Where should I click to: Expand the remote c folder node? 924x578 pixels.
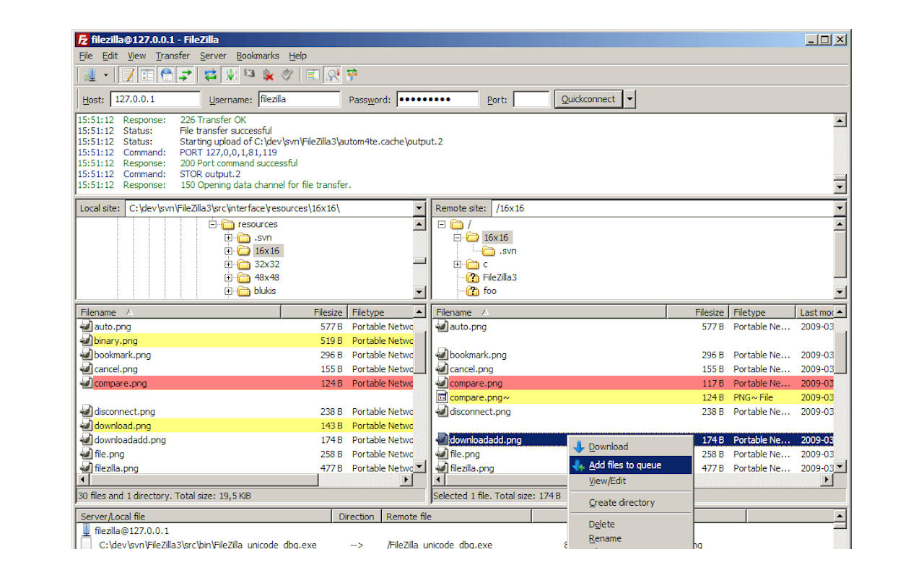[x=457, y=264]
